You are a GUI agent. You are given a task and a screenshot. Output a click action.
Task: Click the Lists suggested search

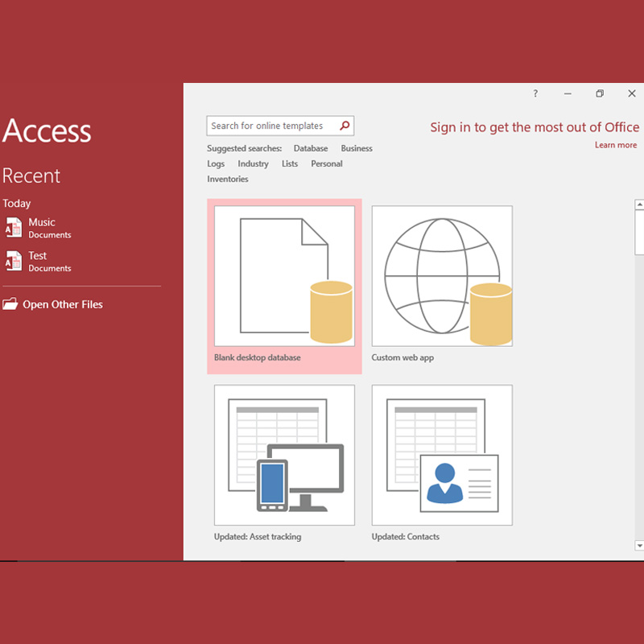coord(290,163)
